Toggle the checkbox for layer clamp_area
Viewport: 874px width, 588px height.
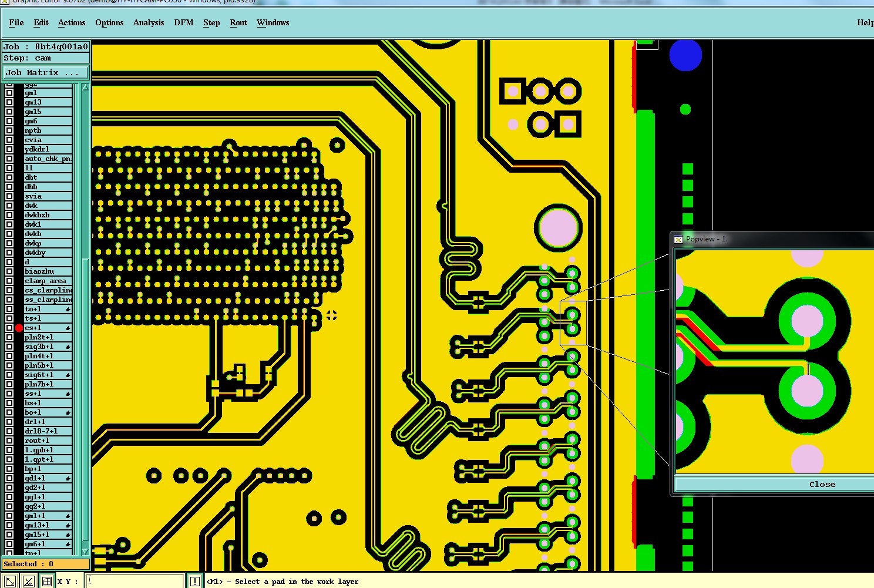click(x=9, y=281)
